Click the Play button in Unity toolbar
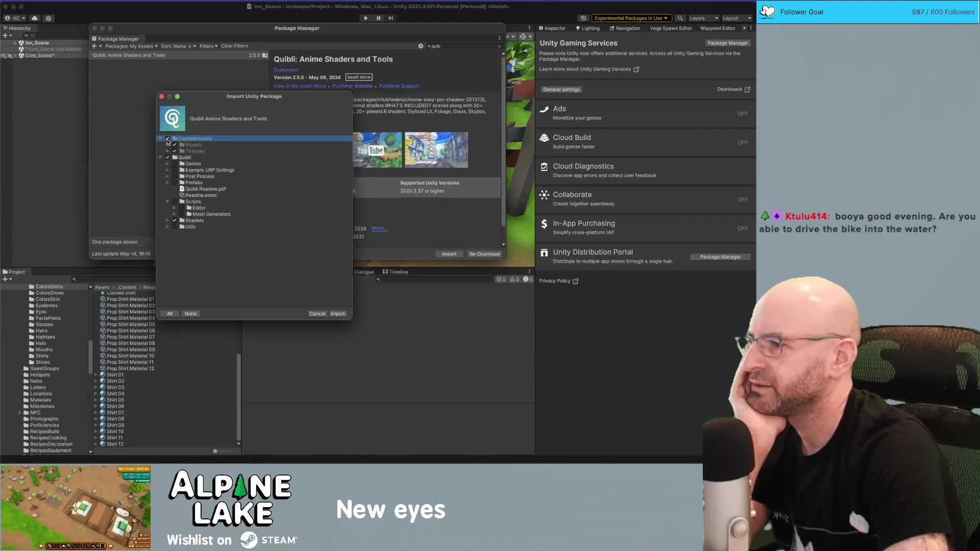 pos(365,18)
